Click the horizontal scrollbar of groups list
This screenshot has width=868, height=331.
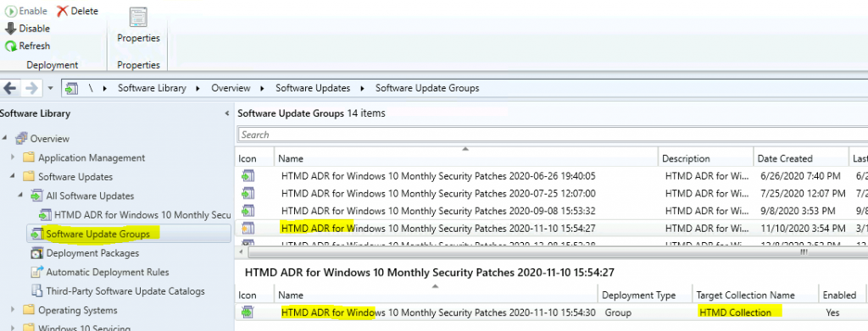(558, 252)
